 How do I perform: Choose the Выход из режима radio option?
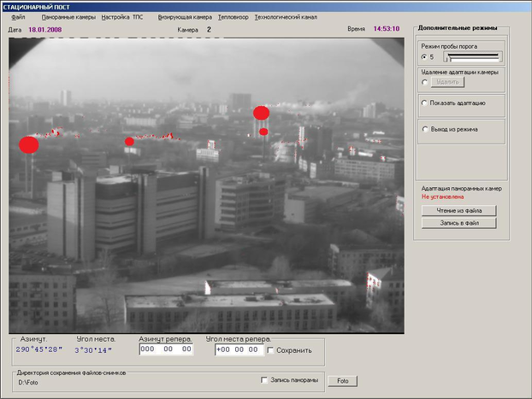[425, 129]
